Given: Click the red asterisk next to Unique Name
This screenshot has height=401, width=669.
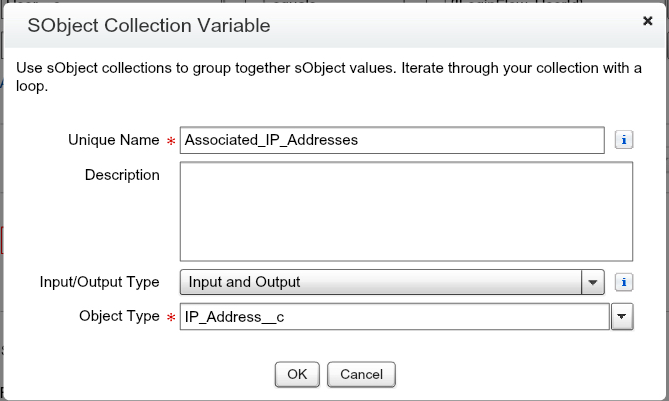Looking at the screenshot, I should 170,141.
